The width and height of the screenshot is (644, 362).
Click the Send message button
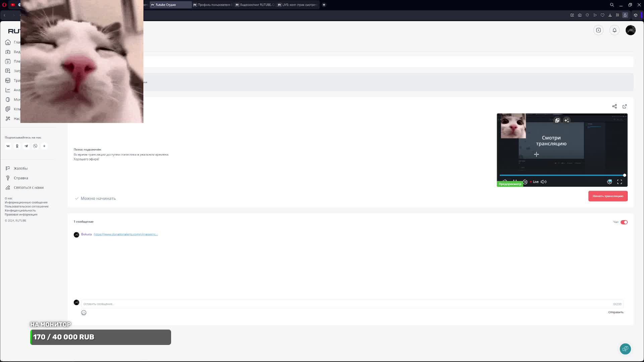click(x=616, y=312)
